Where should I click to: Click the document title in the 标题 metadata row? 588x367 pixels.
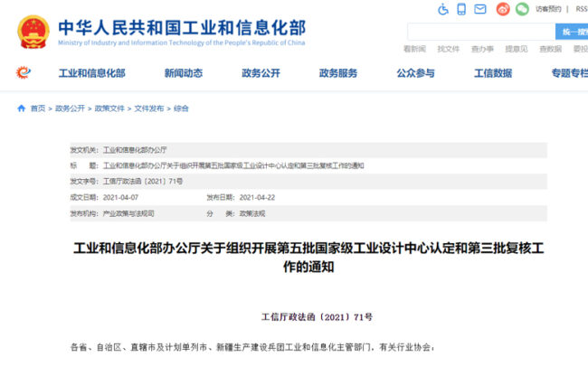233,165
